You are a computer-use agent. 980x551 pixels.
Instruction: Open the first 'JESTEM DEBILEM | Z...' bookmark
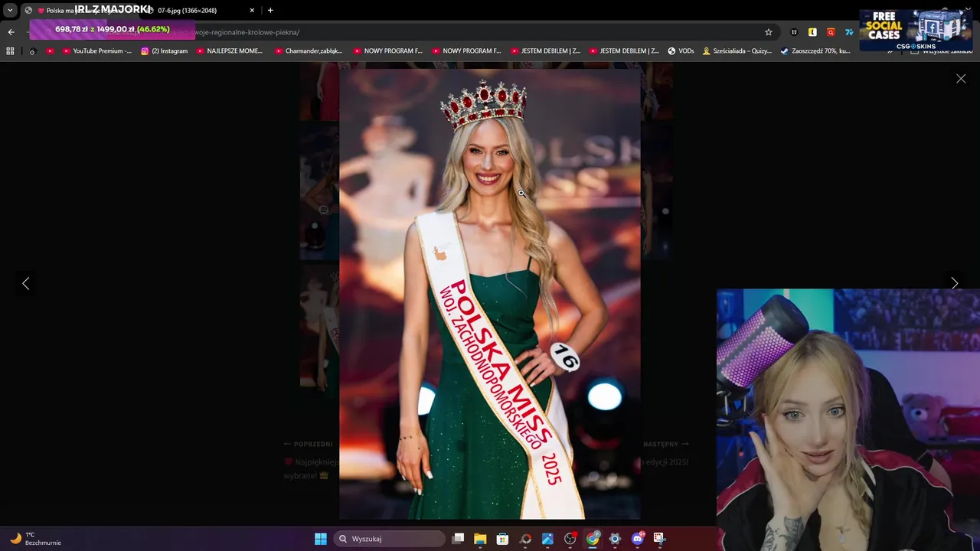pos(545,51)
